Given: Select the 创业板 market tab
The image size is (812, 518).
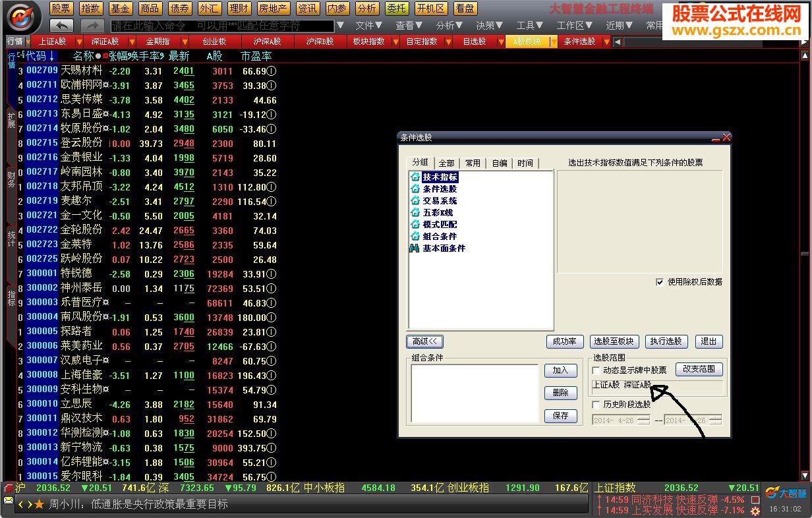Looking at the screenshot, I should (214, 42).
